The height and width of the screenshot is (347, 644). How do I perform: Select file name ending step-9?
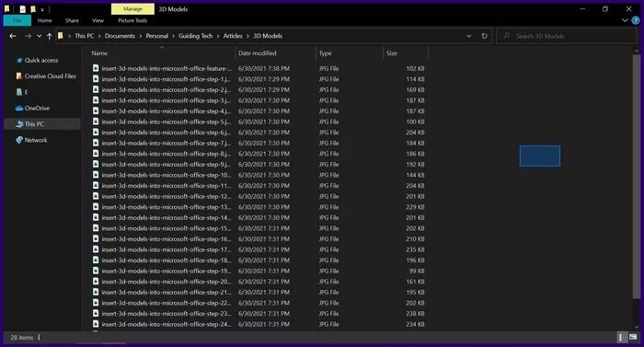[167, 165]
